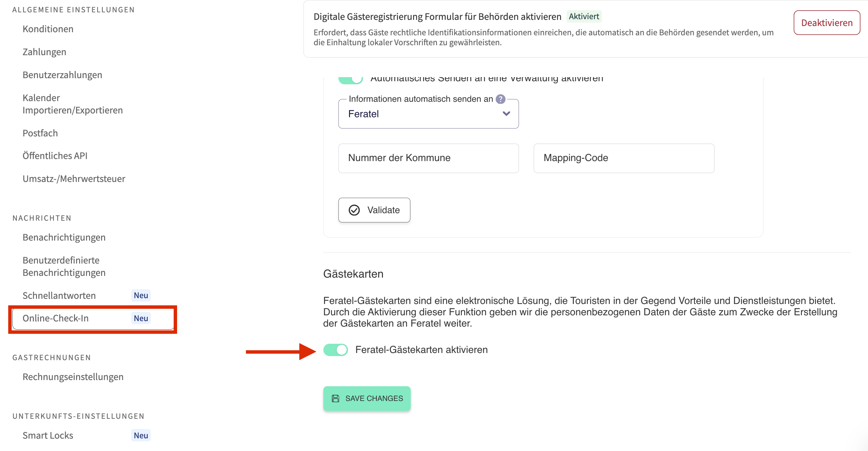The height and width of the screenshot is (451, 868).
Task: Click into the Mapping-Code field
Action: (x=624, y=158)
